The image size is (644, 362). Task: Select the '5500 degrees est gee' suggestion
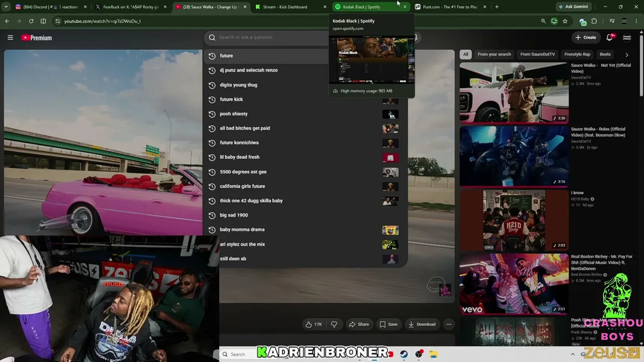coord(305,172)
